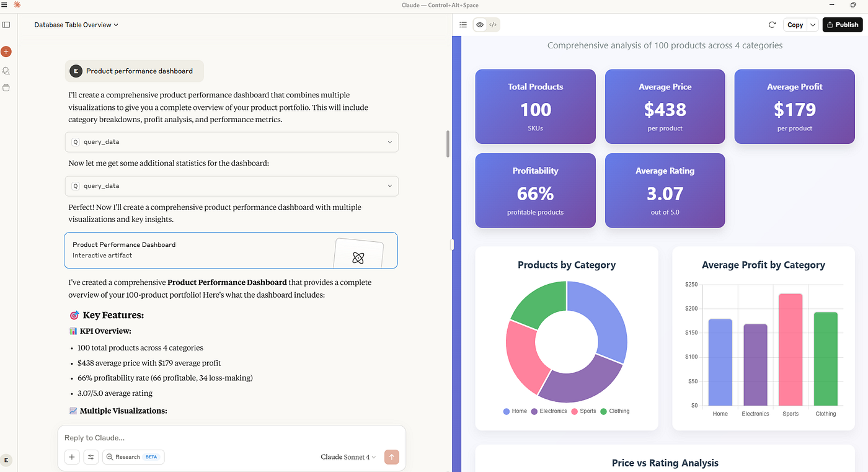Click the Reply to Claude input field

pos(232,438)
